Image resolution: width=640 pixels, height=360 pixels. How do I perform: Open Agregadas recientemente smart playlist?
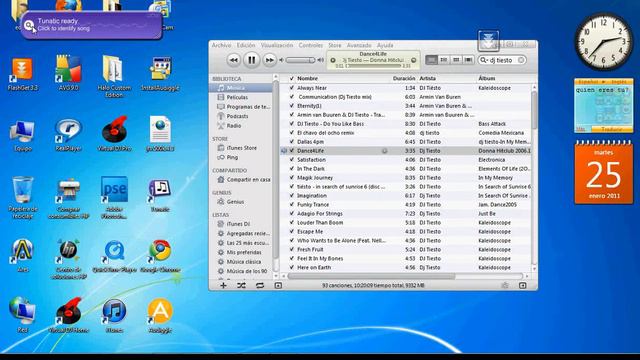coord(241,233)
